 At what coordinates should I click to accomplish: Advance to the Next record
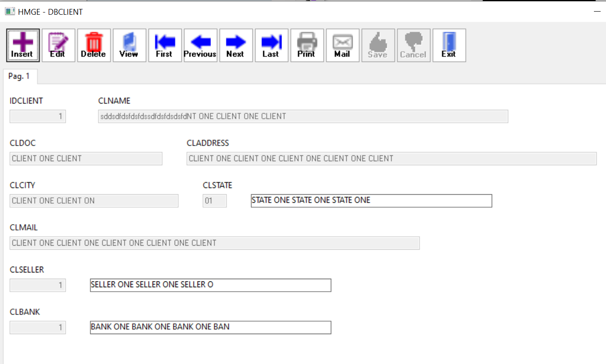[x=236, y=46]
